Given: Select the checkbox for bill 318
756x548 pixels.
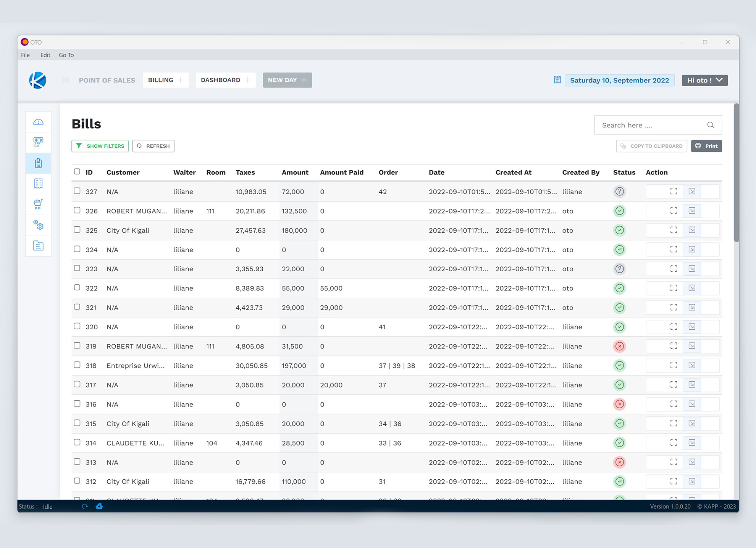Looking at the screenshot, I should tap(77, 365).
